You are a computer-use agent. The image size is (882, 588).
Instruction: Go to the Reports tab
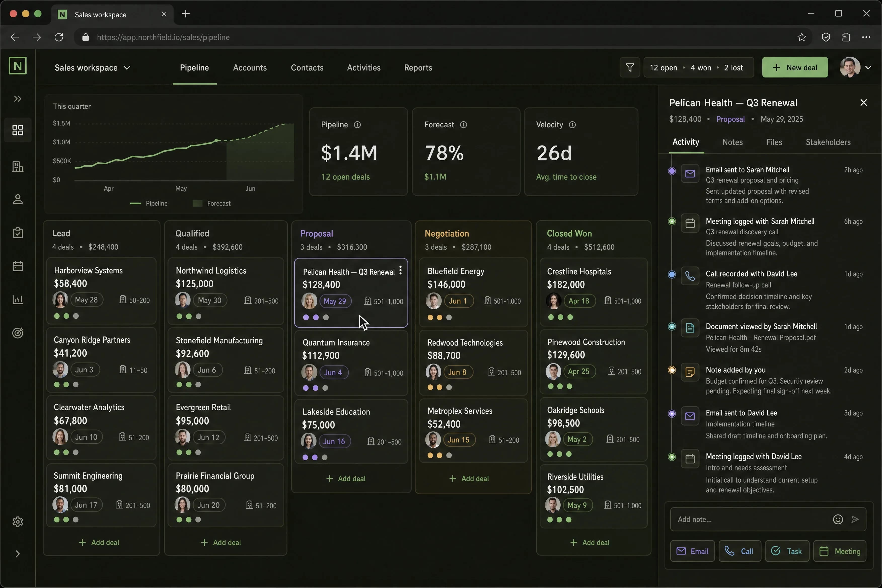coord(418,68)
